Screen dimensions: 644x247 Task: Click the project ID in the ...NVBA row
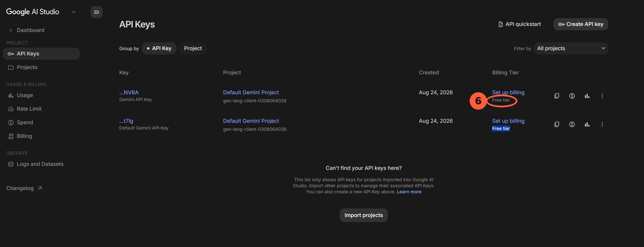point(254,100)
